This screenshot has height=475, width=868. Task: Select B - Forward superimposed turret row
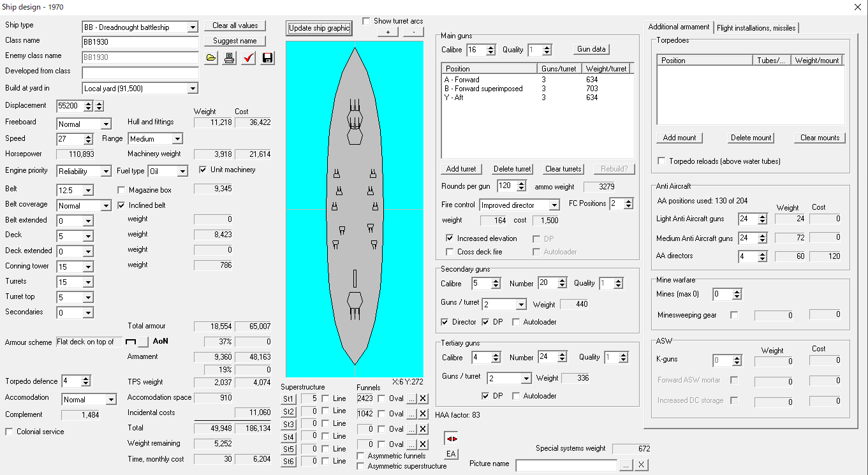(537, 89)
